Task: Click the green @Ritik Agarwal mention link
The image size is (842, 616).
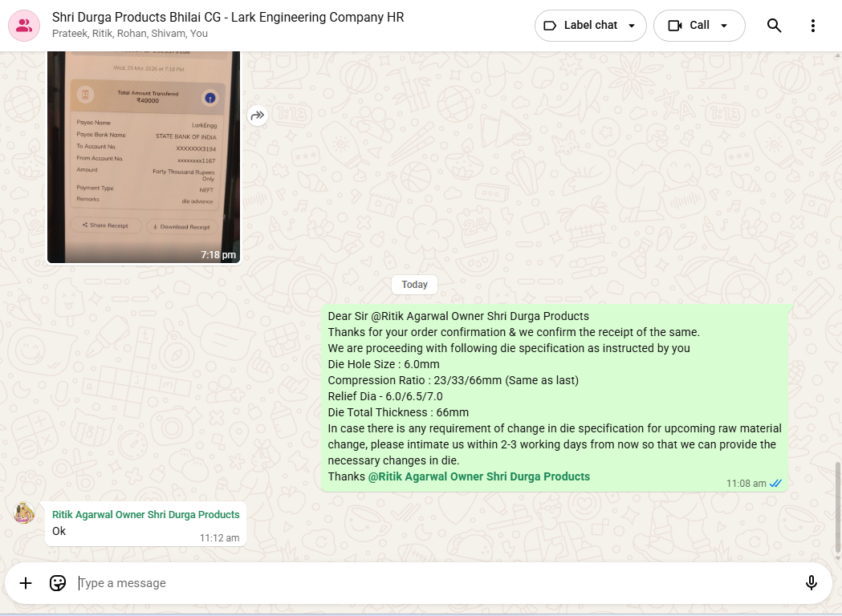Action: 478,476
